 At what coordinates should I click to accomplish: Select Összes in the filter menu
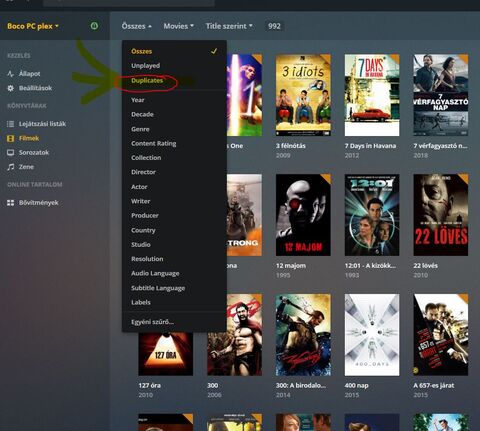(x=174, y=51)
